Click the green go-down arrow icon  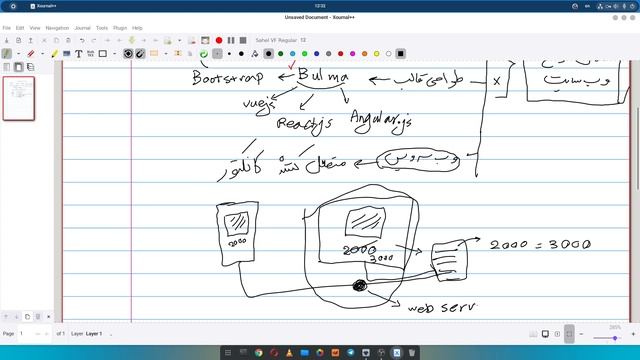[x=131, y=40]
